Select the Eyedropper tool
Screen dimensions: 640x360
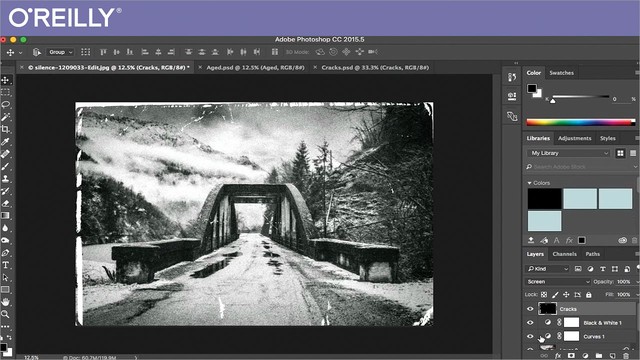click(6, 142)
